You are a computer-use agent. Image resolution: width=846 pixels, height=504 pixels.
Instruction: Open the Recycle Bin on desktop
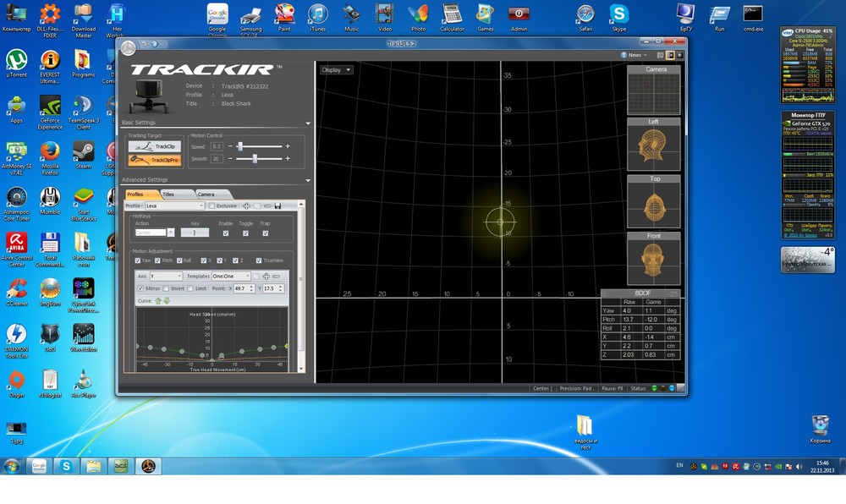click(x=820, y=429)
